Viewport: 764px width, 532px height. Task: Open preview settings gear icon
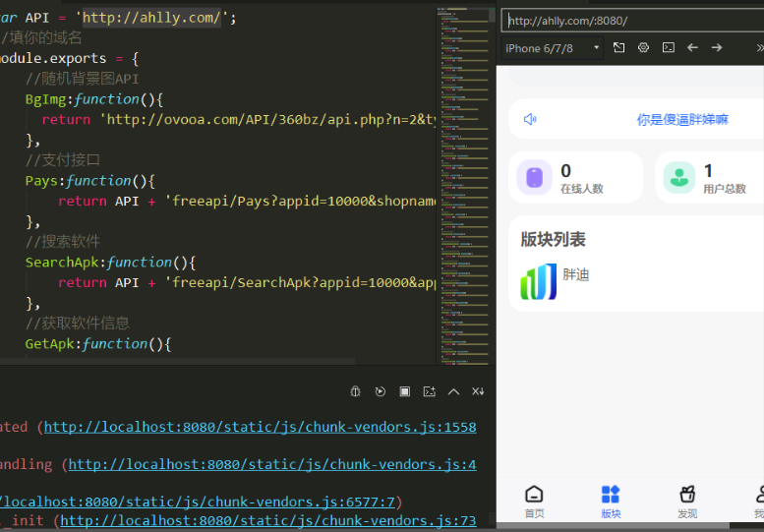[x=643, y=47]
